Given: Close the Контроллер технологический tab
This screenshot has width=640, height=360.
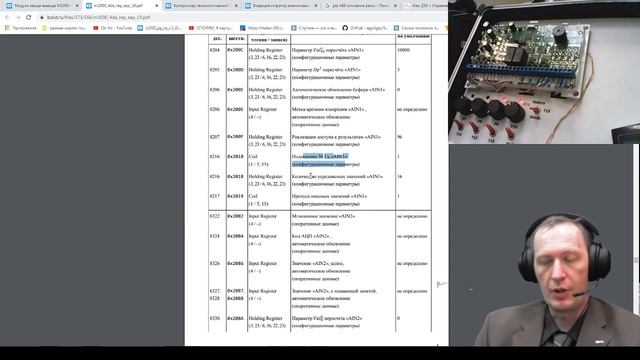Looking at the screenshot, I should tap(236, 6).
